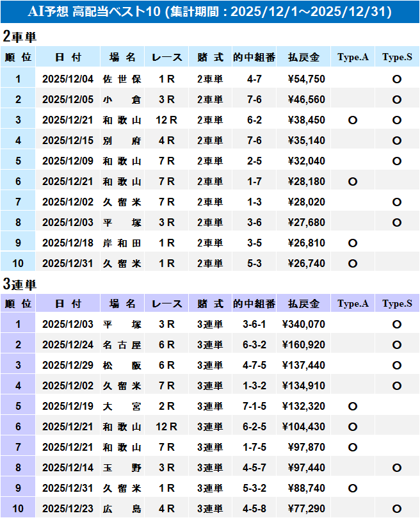Click the 松阪 venue cell
Screen dimensions: 420x518
[122, 365]
